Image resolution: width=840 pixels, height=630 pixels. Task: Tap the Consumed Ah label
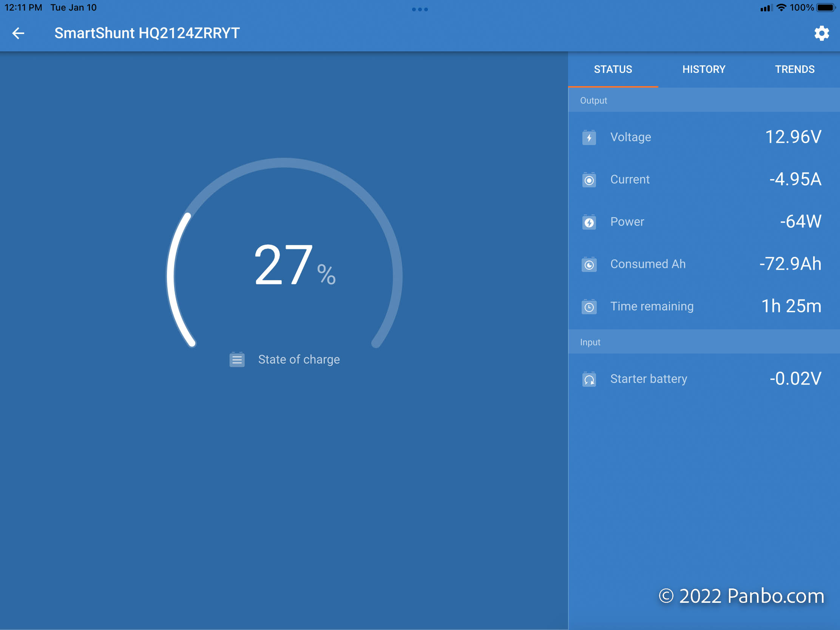click(x=648, y=264)
